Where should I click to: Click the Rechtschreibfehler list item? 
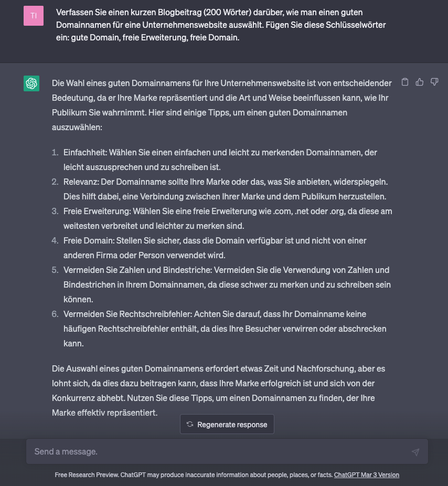pyautogui.click(x=225, y=329)
